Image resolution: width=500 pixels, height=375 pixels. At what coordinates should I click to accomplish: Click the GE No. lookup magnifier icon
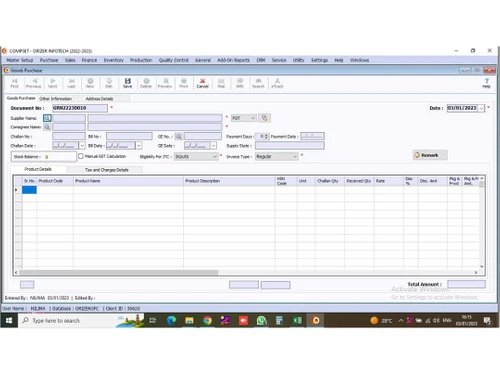[x=179, y=136]
